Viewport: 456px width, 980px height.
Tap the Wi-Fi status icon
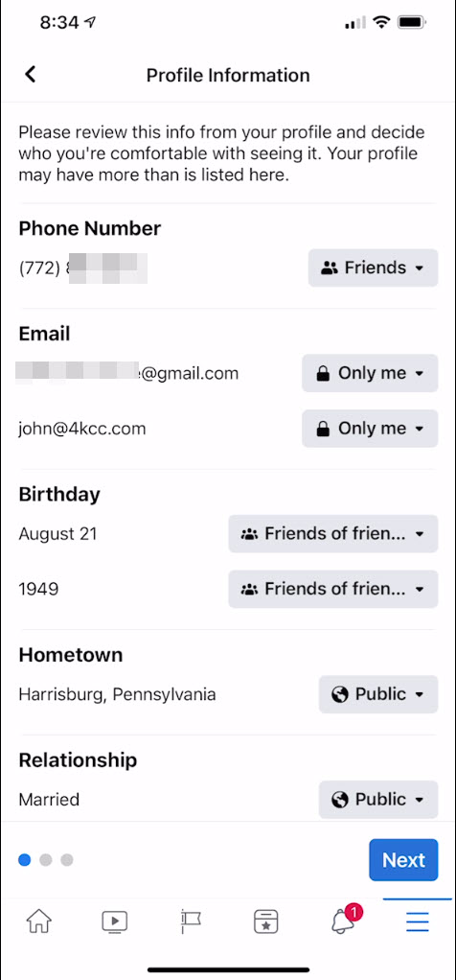(381, 23)
